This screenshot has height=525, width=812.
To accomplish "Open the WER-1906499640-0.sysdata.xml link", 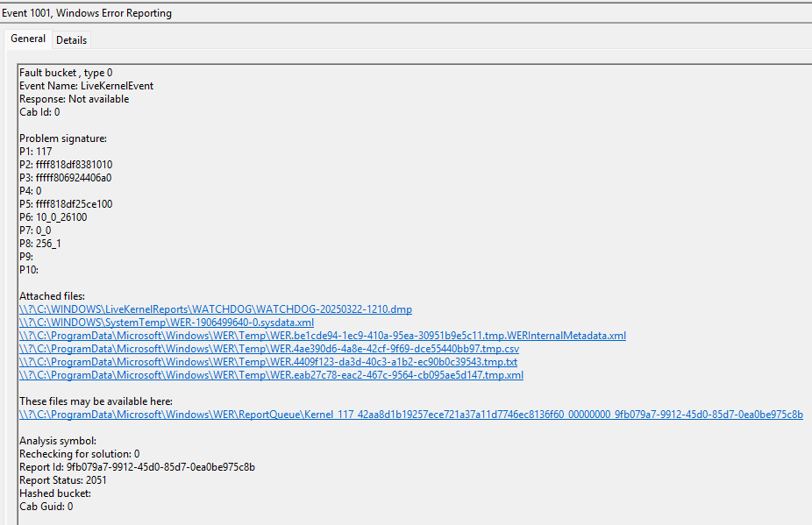I will [x=166, y=323].
